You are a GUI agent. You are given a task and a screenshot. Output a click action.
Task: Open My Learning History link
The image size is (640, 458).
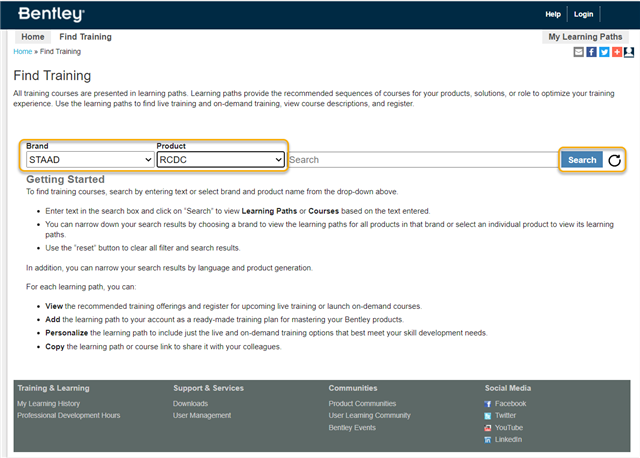[49, 403]
